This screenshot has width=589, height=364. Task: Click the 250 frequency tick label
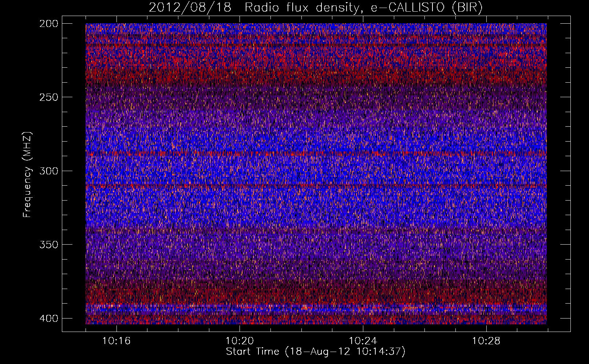coord(49,97)
